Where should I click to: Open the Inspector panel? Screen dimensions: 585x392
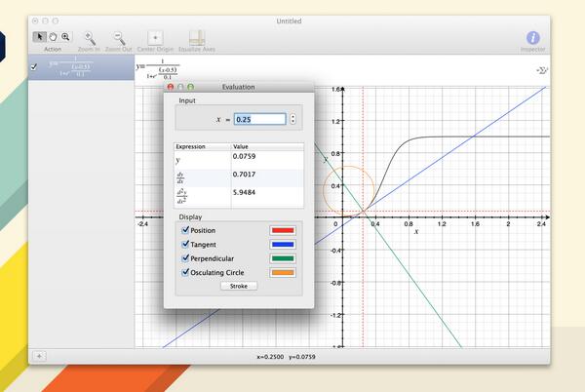(x=532, y=38)
